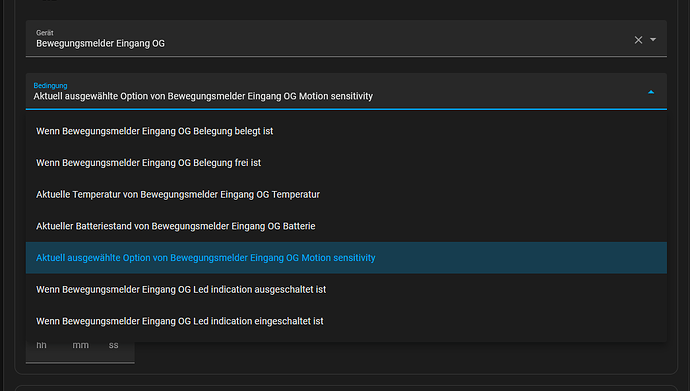Open the Gerät dropdown arrow
Screen dimensions: 690x391
(x=653, y=40)
